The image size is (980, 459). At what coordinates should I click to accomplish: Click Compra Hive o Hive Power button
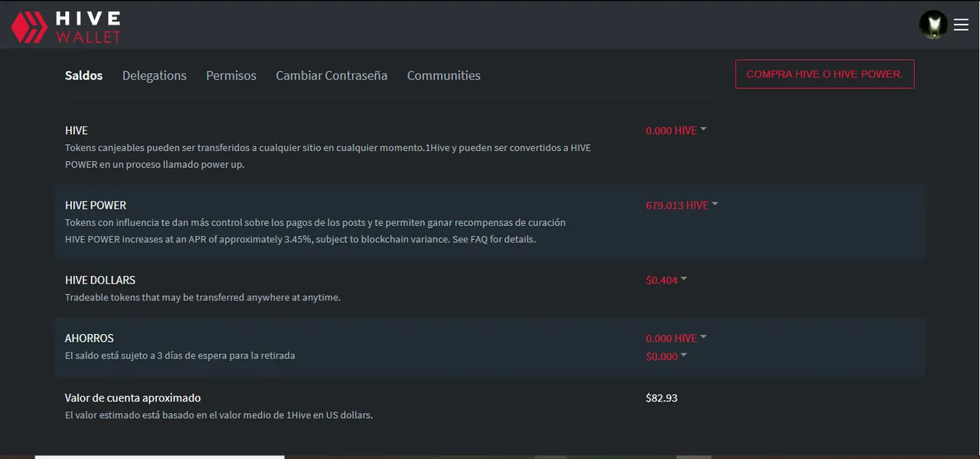click(x=825, y=74)
